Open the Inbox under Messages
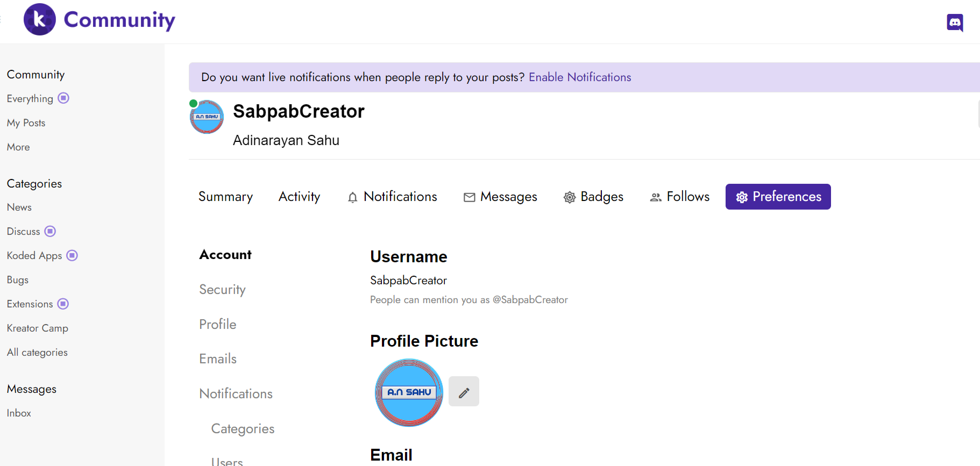This screenshot has height=466, width=980. [19, 413]
